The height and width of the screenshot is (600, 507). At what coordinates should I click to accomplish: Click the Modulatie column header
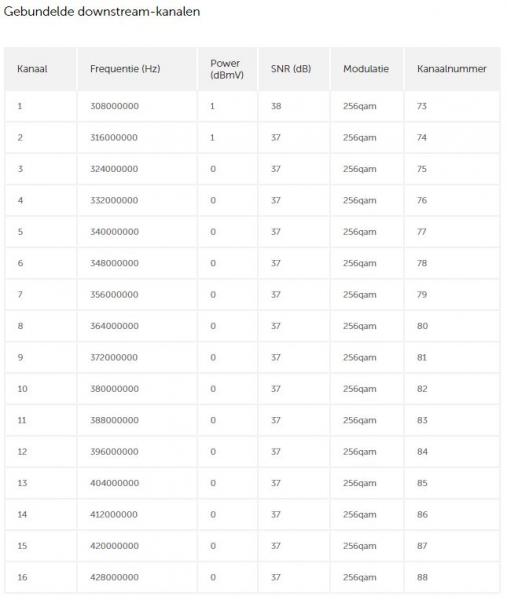pos(366,69)
